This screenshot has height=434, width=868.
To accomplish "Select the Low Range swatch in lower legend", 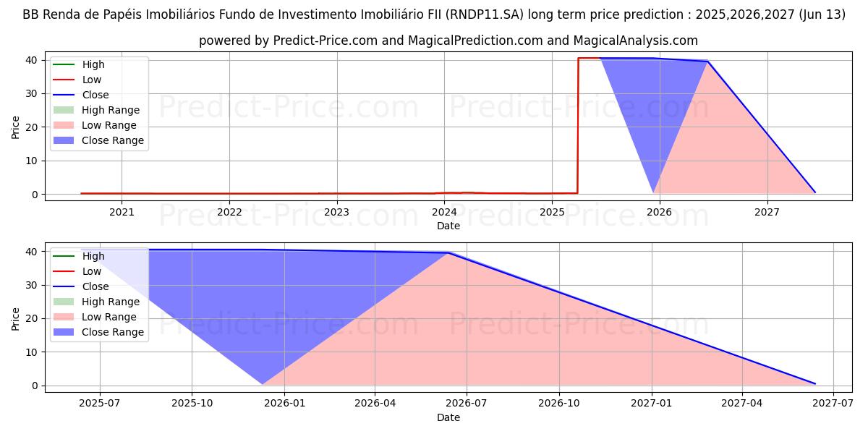I will 66,318.
